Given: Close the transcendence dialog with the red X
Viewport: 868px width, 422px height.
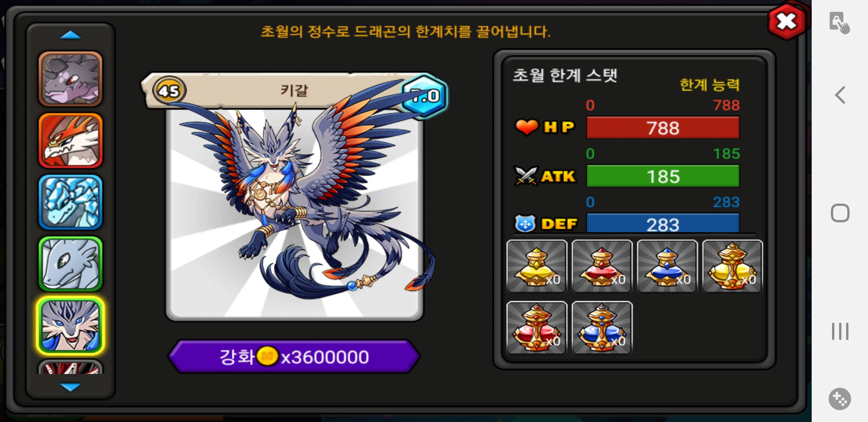Looking at the screenshot, I should 787,21.
